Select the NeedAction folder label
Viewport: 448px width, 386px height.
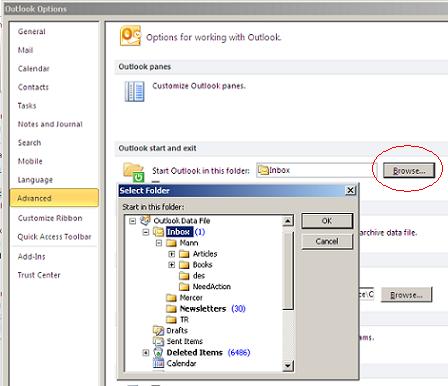click(x=212, y=287)
